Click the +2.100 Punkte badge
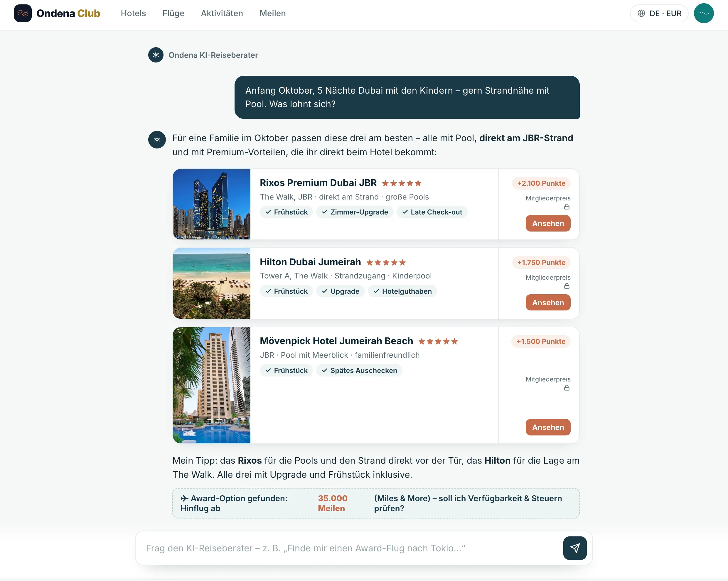The height and width of the screenshot is (581, 728). click(541, 183)
